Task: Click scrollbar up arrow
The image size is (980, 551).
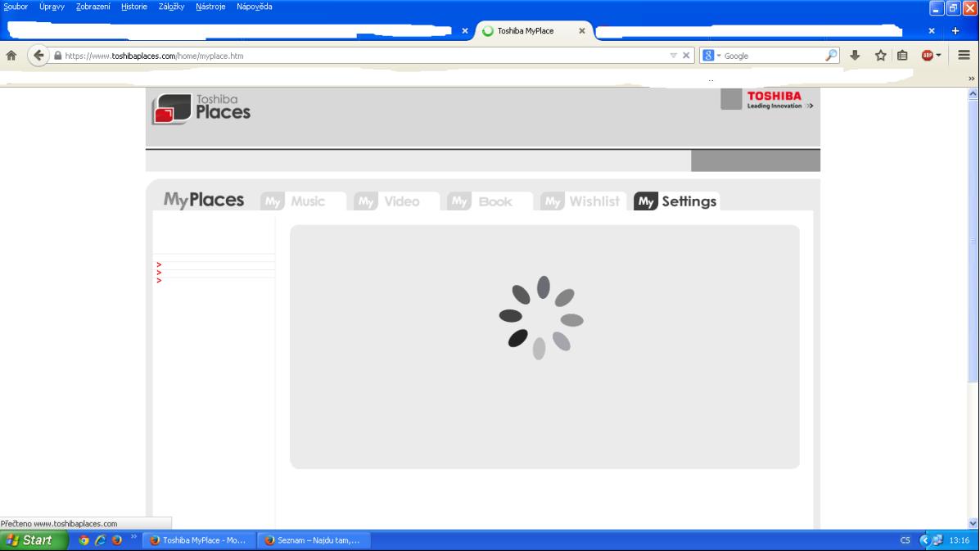Action: coord(973,93)
